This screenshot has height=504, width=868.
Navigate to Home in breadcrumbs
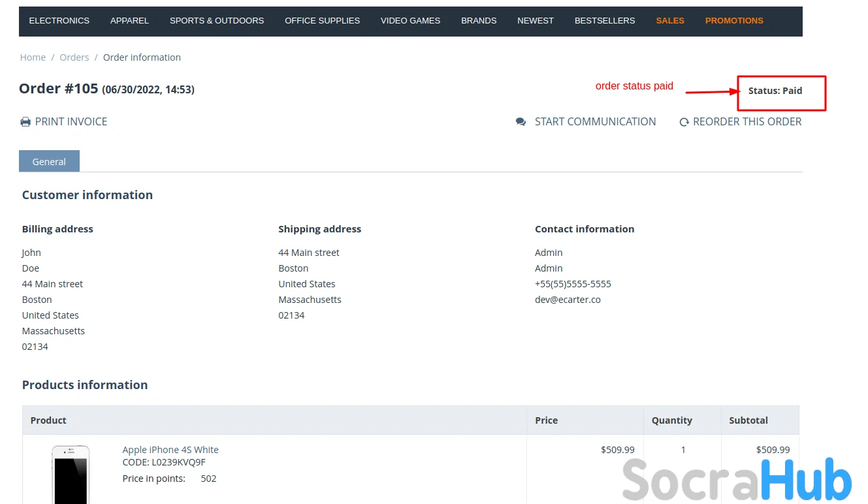pyautogui.click(x=33, y=57)
